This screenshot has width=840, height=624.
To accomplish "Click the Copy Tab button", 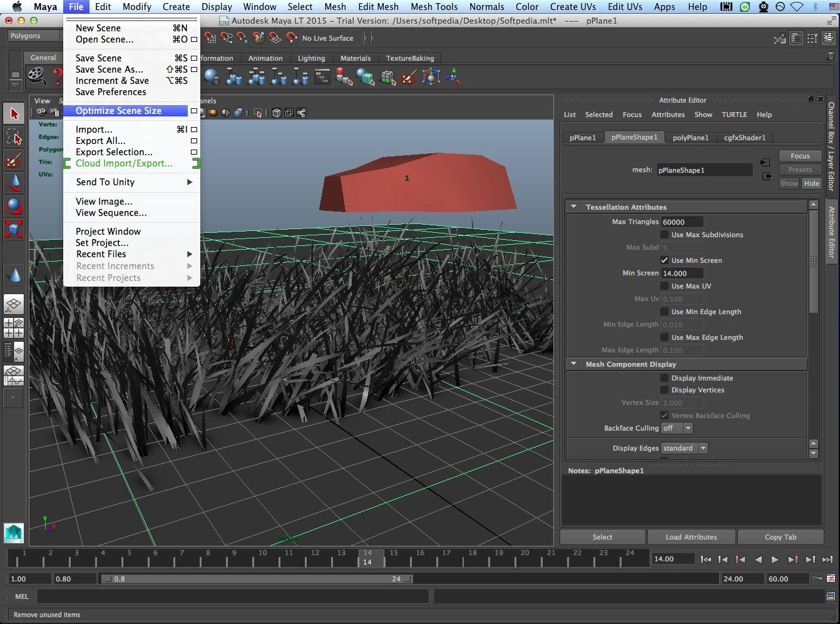I will [x=781, y=537].
